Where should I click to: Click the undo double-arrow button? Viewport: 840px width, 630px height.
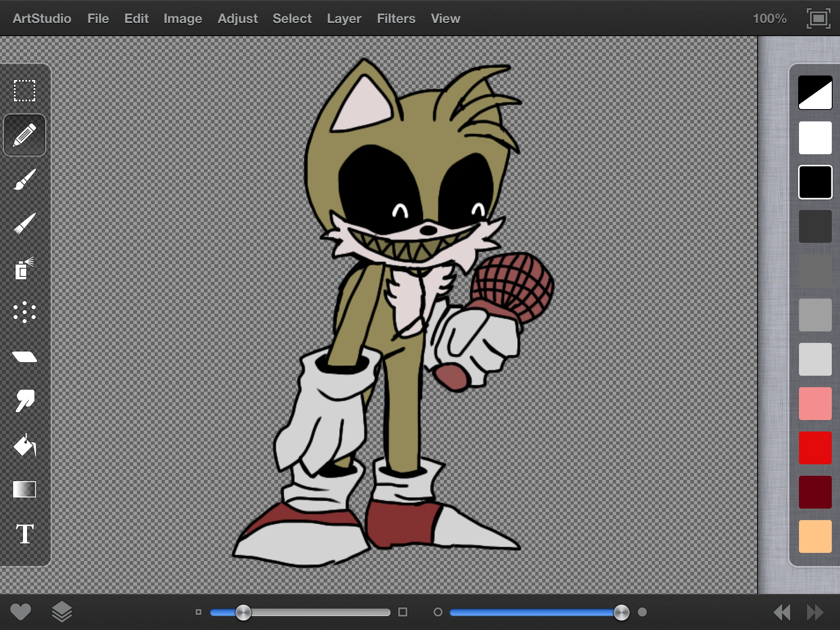click(x=782, y=612)
